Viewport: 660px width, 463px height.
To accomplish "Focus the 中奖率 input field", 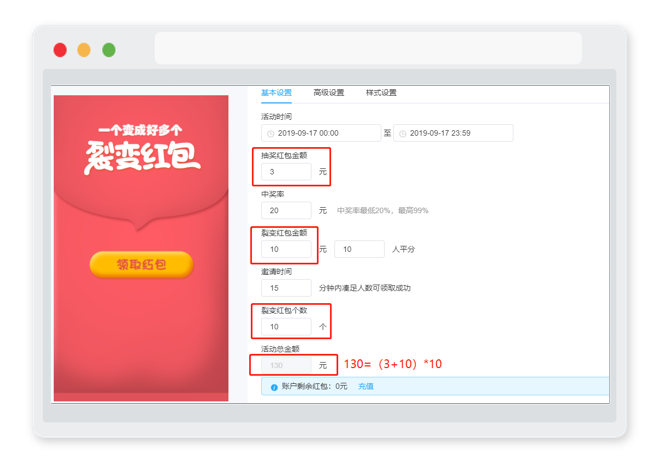I will [x=286, y=210].
